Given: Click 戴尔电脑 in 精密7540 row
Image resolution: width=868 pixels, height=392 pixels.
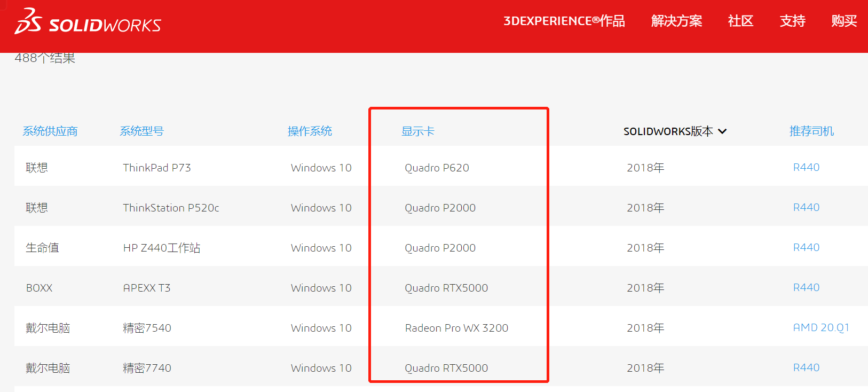Looking at the screenshot, I should tap(48, 328).
